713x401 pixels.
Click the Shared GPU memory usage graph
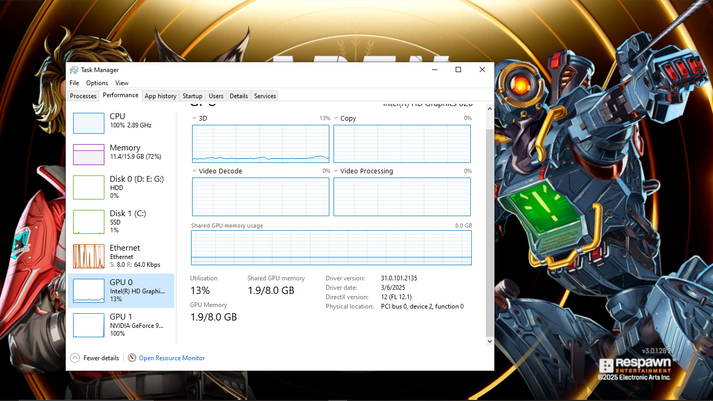tap(331, 247)
